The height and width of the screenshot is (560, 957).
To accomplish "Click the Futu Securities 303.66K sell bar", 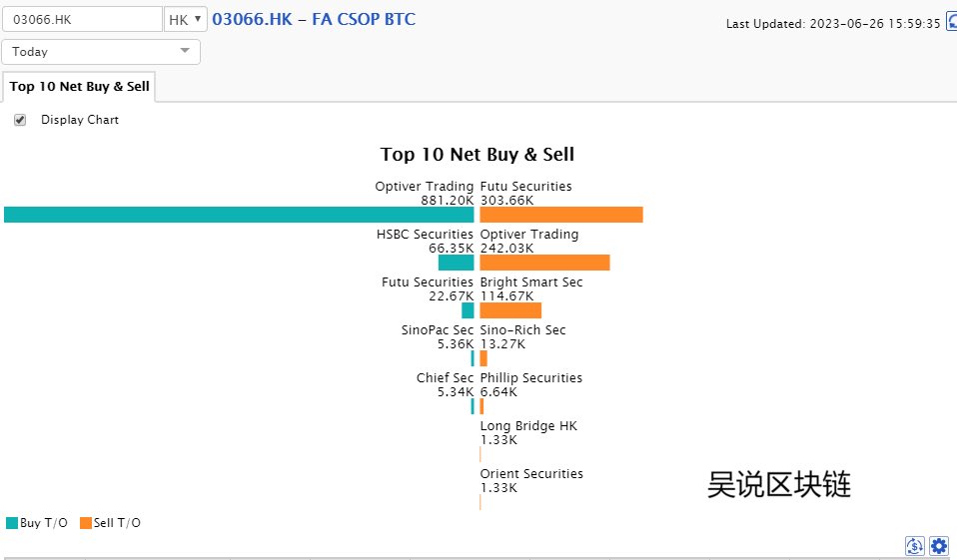I will click(x=561, y=215).
